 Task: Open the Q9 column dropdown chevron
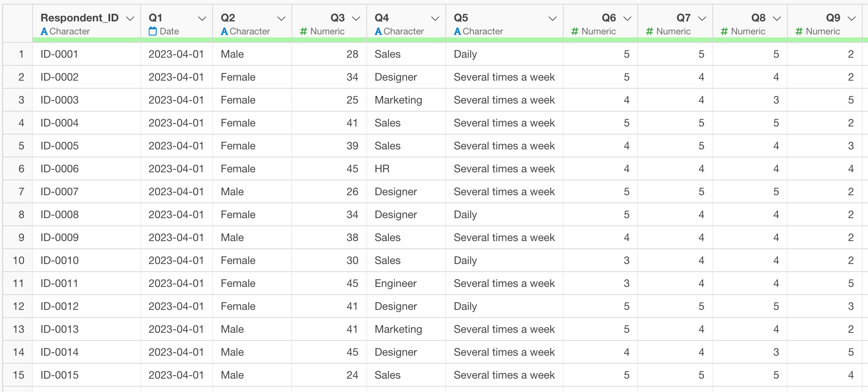coord(852,18)
